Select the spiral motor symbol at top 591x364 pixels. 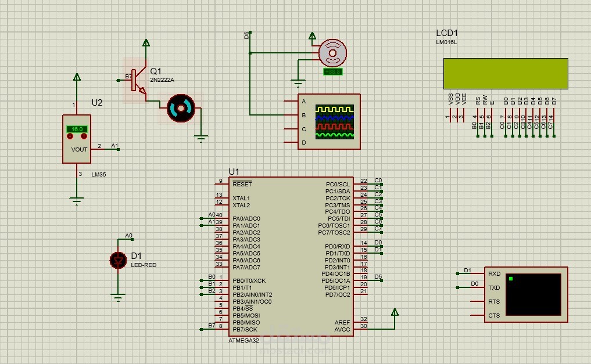(x=332, y=53)
